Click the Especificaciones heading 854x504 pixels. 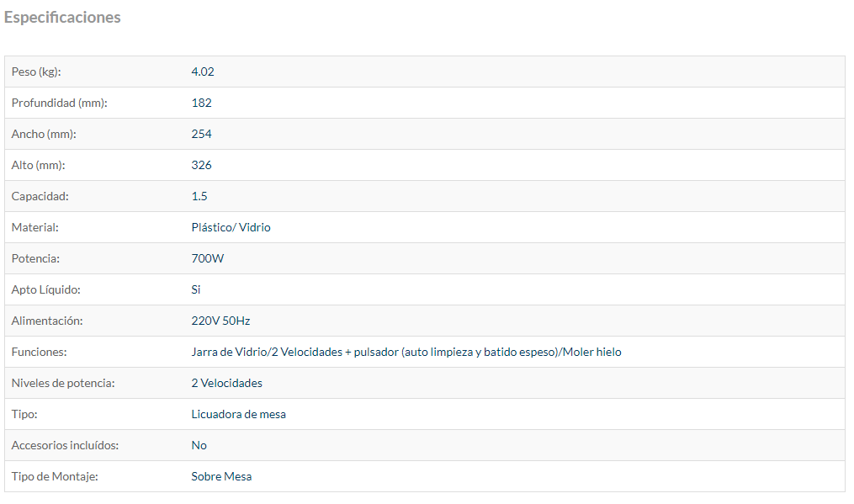[62, 18]
